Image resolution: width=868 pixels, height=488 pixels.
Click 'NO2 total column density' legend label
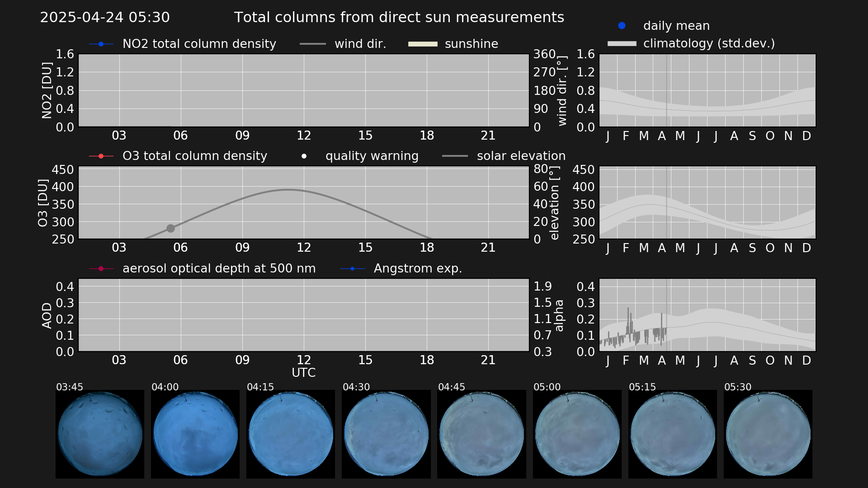click(x=199, y=44)
